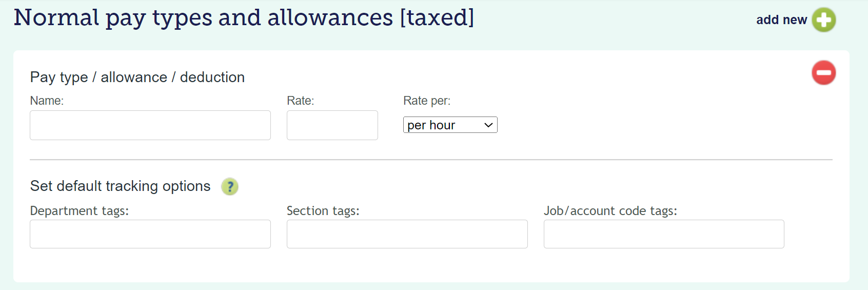Click the 'Department tags:' label
Viewport: 868px width, 290px height.
(80, 211)
